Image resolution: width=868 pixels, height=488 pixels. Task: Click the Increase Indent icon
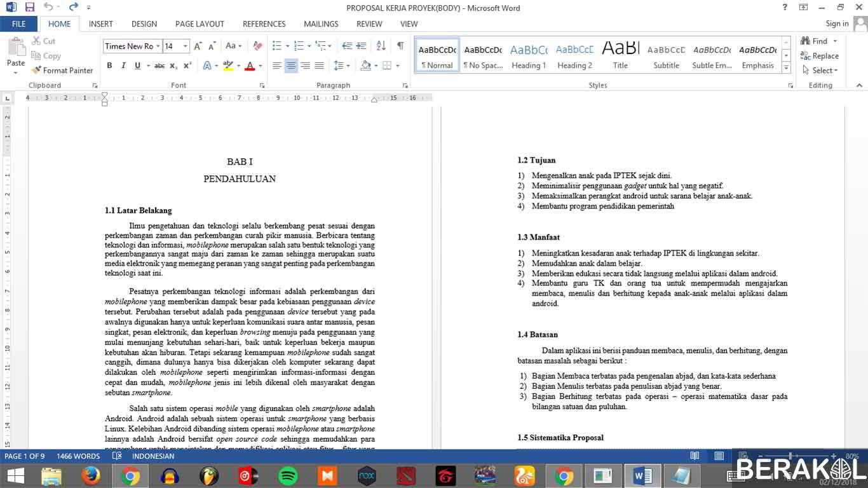(x=362, y=46)
